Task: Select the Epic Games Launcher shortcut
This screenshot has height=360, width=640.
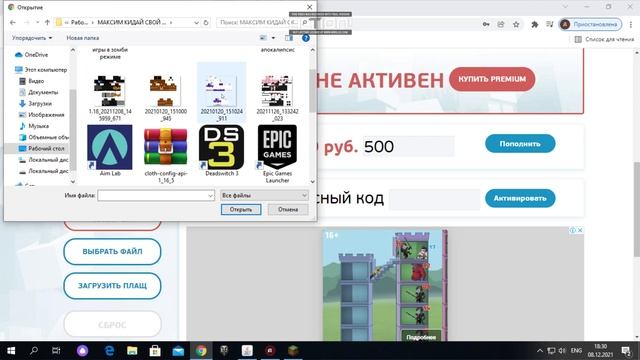Action: click(x=277, y=154)
